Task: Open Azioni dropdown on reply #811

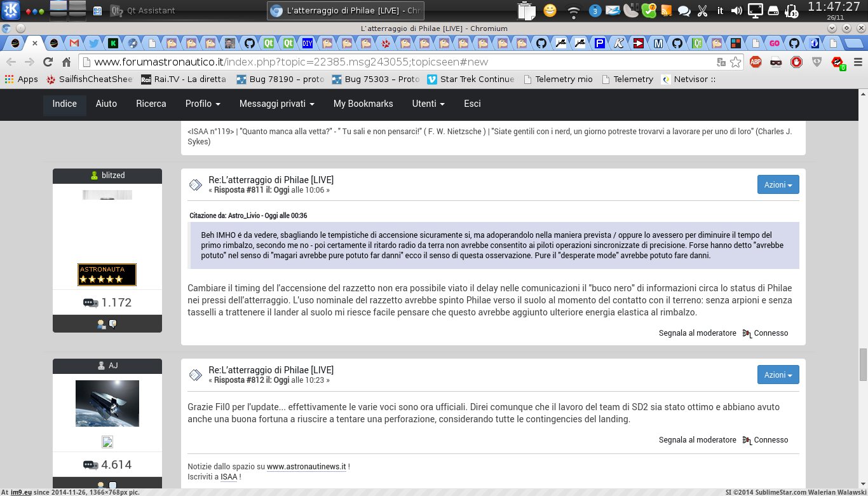Action: [x=778, y=184]
